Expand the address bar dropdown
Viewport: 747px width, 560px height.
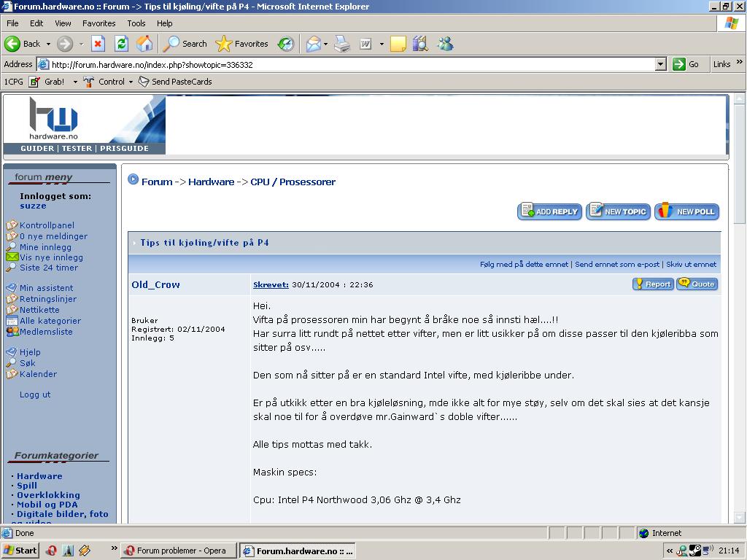pos(660,64)
